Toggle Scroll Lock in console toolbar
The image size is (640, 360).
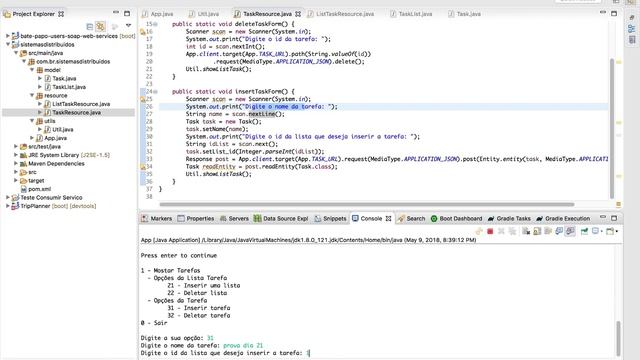537,231
